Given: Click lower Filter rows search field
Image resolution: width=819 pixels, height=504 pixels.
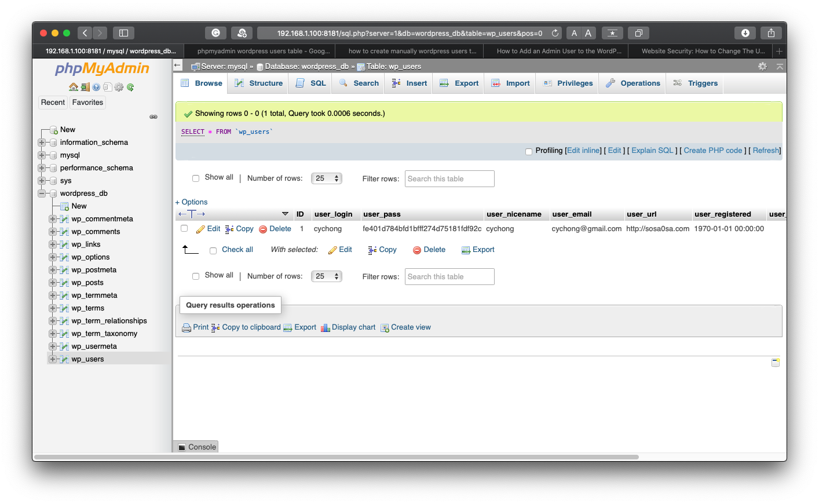Looking at the screenshot, I should click(449, 276).
